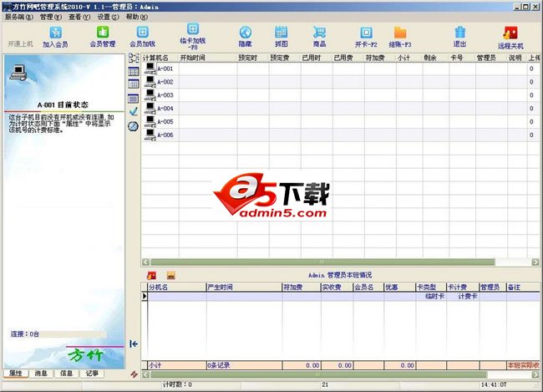
Task: Select computer row A-006
Action: tap(341, 135)
